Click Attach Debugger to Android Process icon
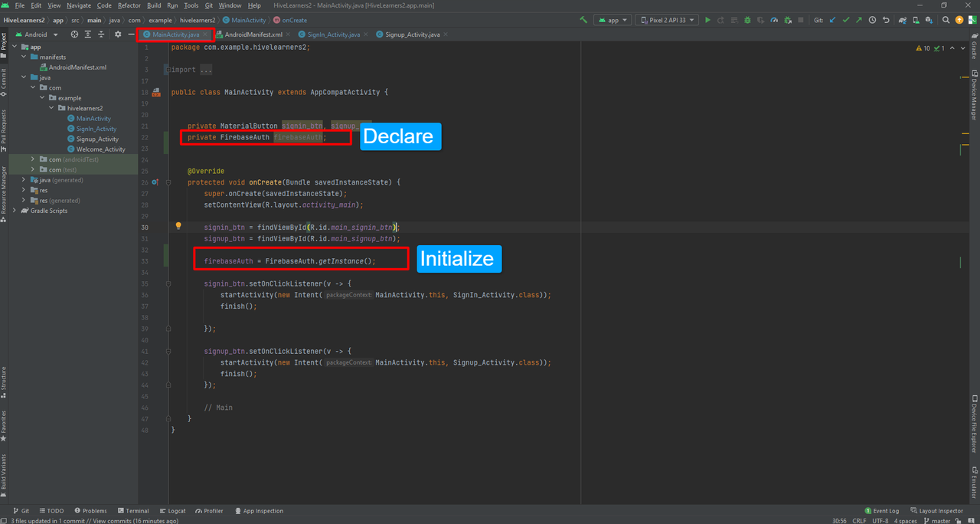 tap(788, 20)
